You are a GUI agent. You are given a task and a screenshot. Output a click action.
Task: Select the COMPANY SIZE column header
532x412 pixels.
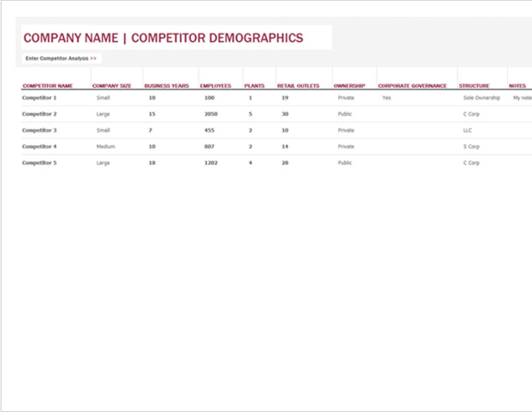112,87
